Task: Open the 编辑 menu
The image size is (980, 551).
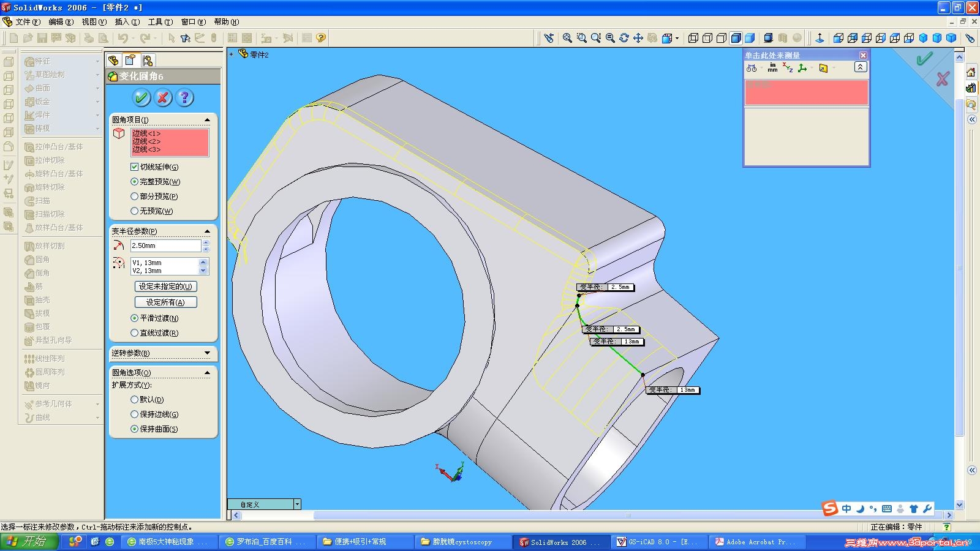Action: pos(61,21)
